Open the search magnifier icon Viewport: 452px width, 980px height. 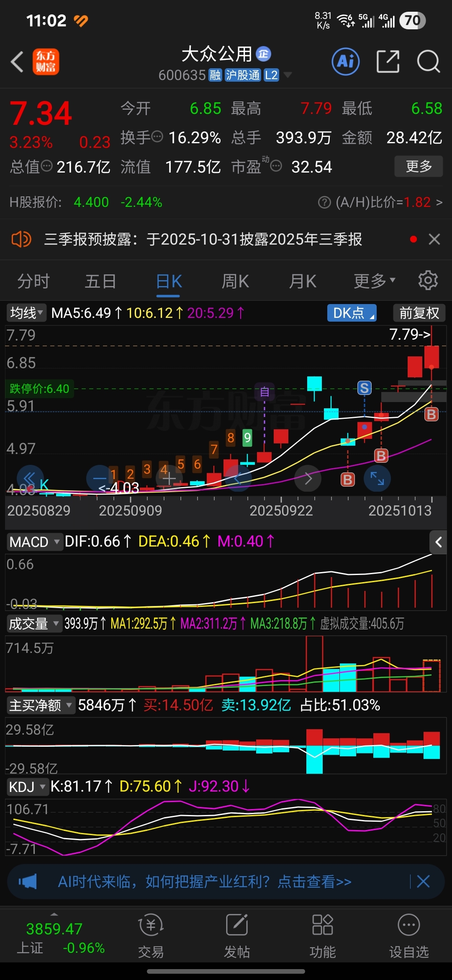coord(429,62)
